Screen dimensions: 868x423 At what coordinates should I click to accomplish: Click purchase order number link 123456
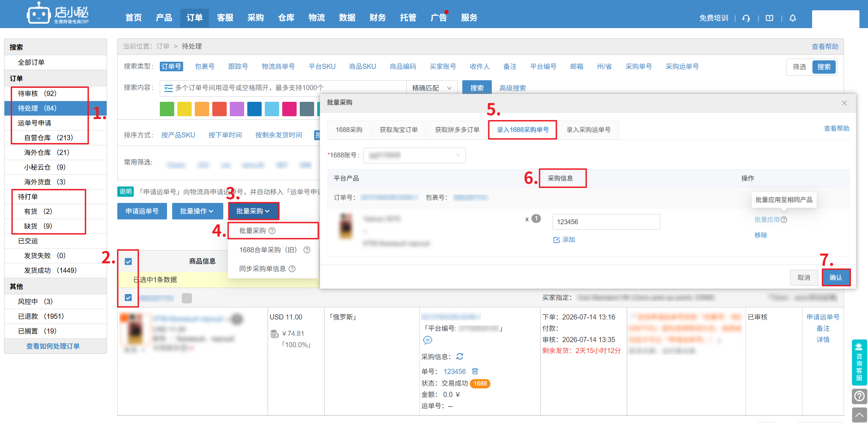point(454,372)
